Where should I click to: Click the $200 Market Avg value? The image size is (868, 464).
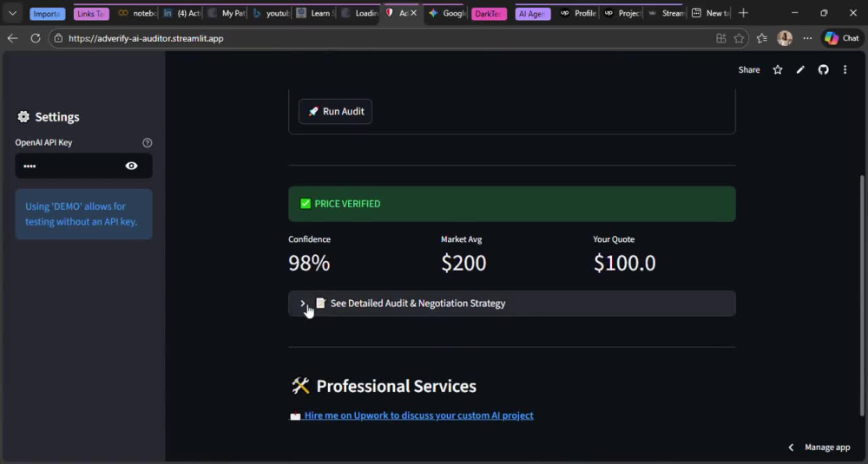coord(464,263)
